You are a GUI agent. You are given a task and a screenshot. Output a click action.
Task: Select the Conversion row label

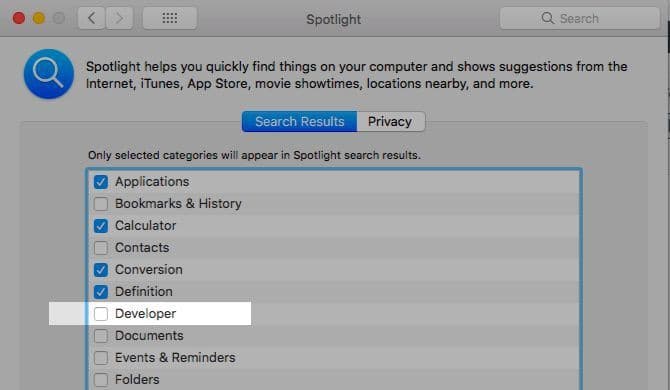pyautogui.click(x=149, y=270)
